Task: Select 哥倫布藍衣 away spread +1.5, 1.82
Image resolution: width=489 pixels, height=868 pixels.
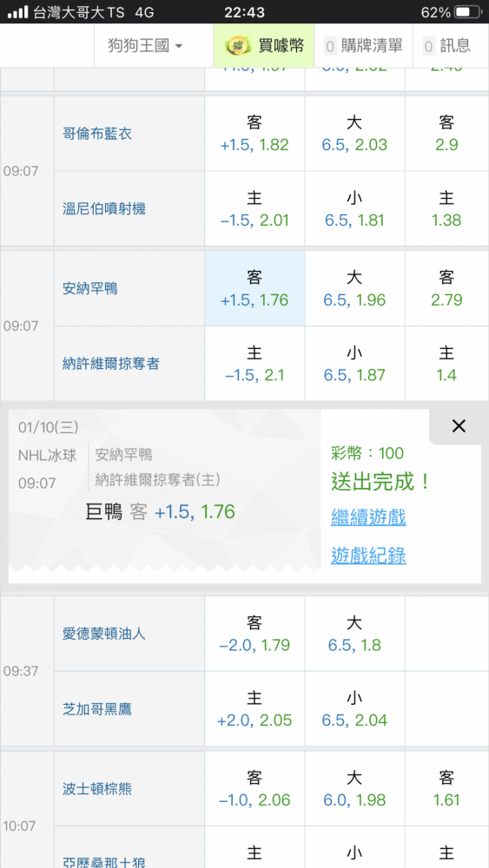Action: tap(254, 134)
